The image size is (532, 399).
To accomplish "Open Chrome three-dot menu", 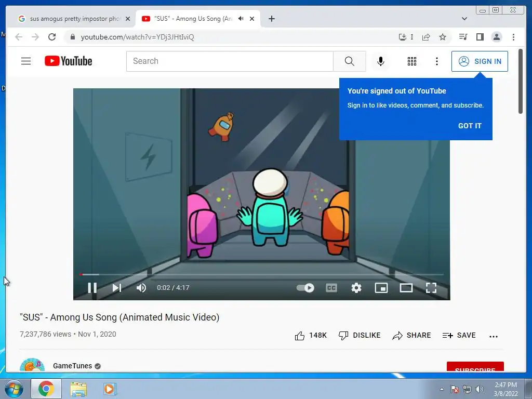I will [x=513, y=37].
